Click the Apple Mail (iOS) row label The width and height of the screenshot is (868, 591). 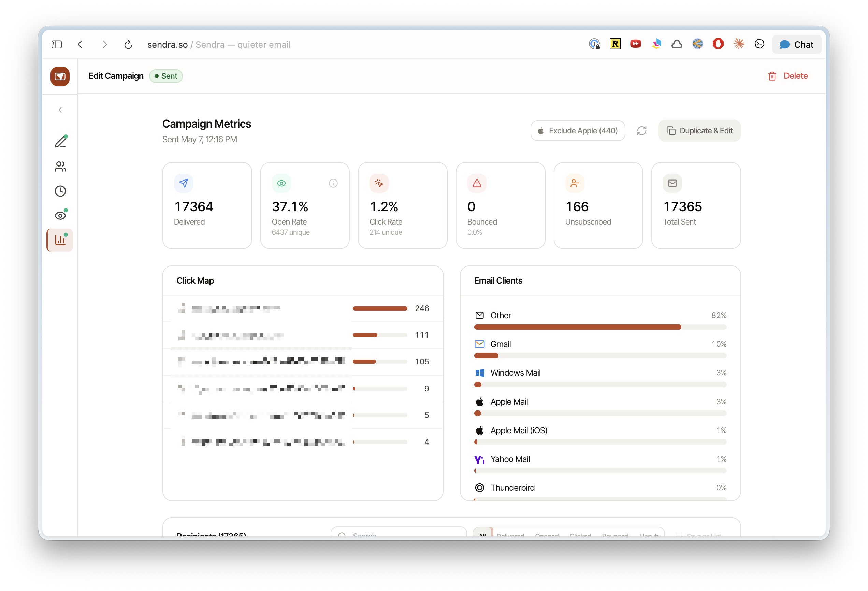click(519, 430)
